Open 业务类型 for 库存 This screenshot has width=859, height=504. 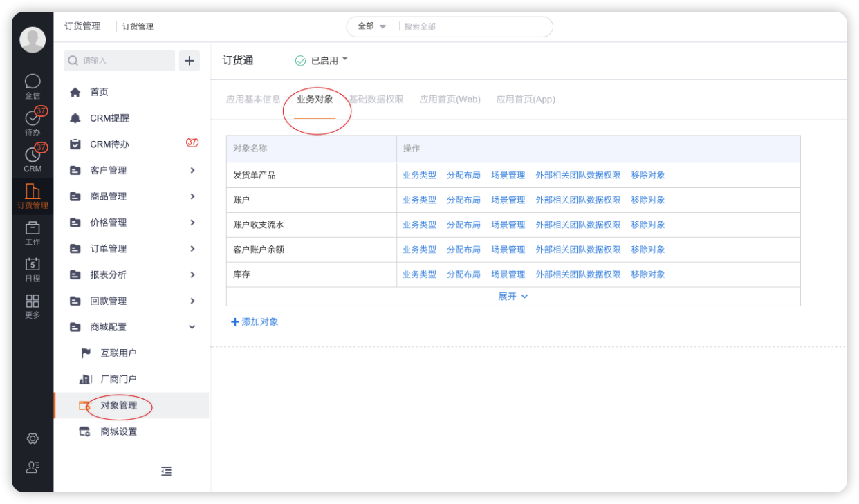pyautogui.click(x=419, y=274)
